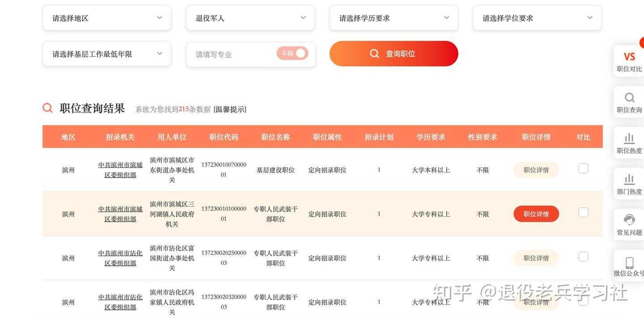Viewport: 644px width, 319px height.
Task: Open the 职位热度 chart sidebar icon
Action: (x=629, y=143)
